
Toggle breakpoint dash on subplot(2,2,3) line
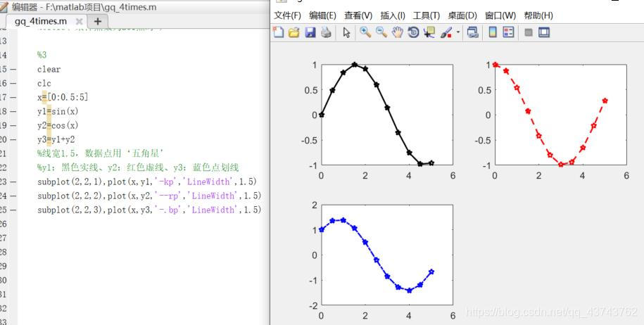[13, 210]
